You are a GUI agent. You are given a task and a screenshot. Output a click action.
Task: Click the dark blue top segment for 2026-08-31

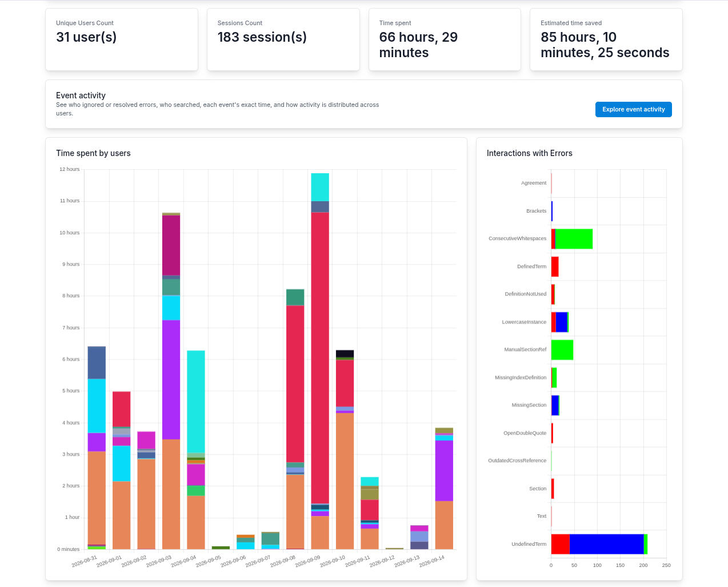[x=97, y=363]
